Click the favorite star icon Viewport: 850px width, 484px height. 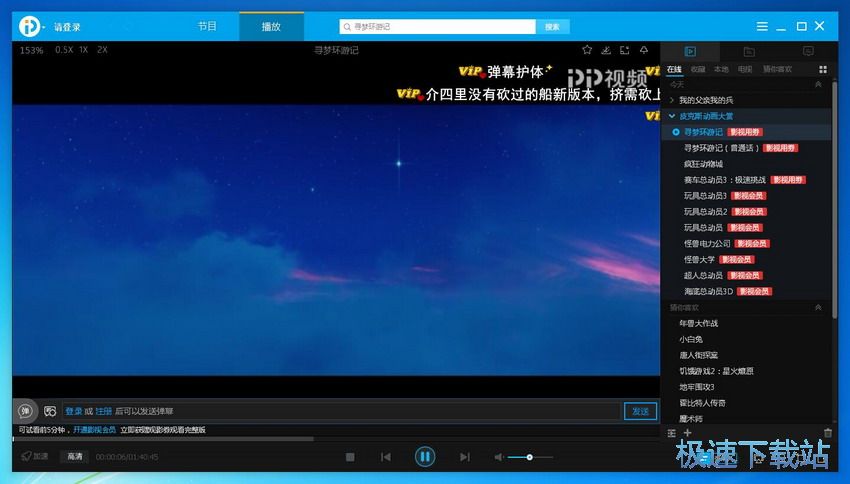click(587, 50)
